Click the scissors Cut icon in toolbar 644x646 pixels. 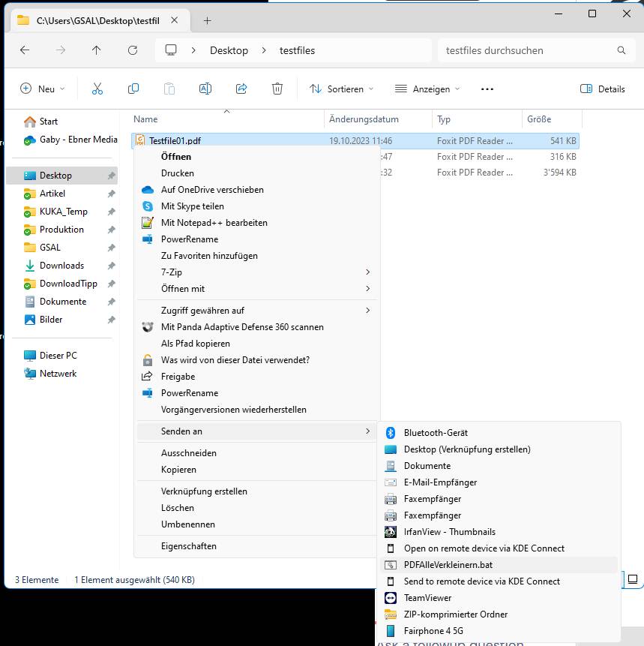tap(97, 89)
